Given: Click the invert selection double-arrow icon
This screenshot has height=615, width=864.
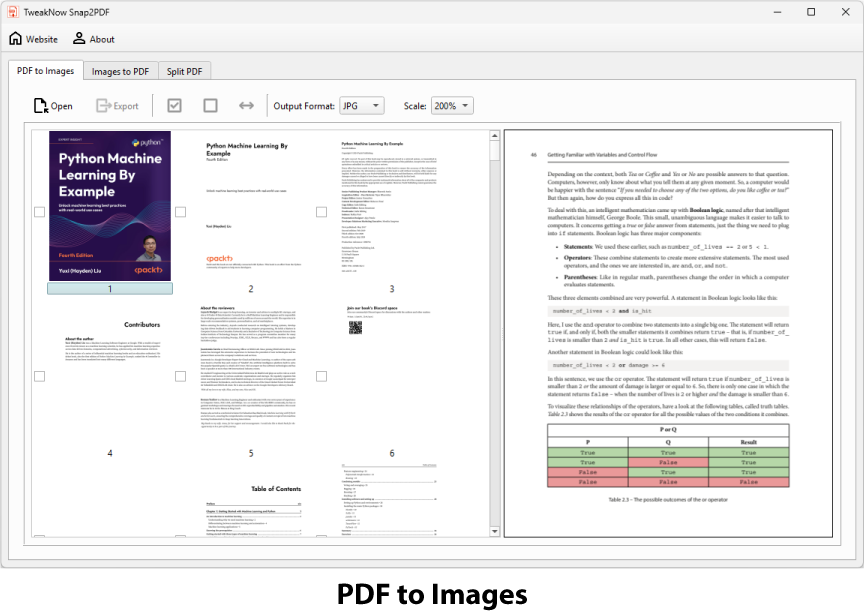Looking at the screenshot, I should click(246, 105).
